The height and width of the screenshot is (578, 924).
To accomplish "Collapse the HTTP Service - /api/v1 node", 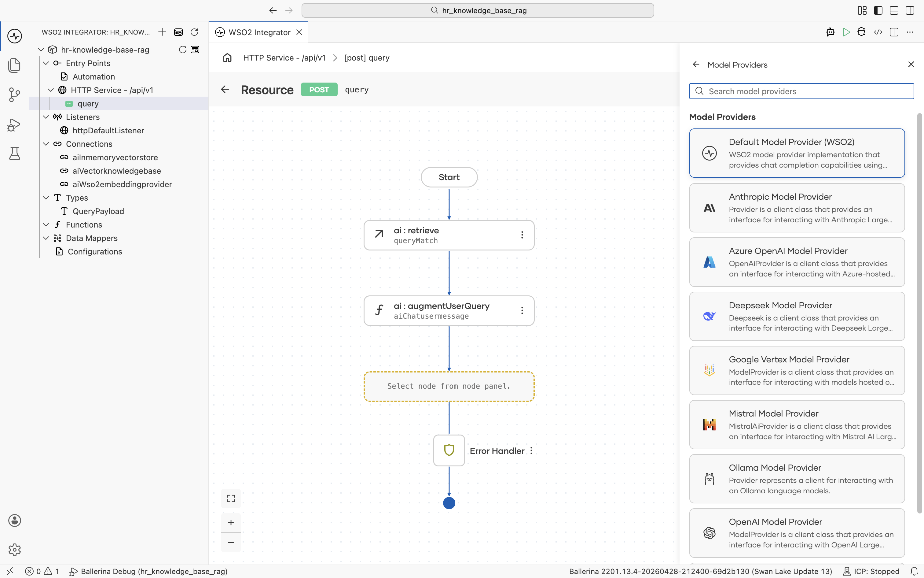I will pyautogui.click(x=51, y=90).
